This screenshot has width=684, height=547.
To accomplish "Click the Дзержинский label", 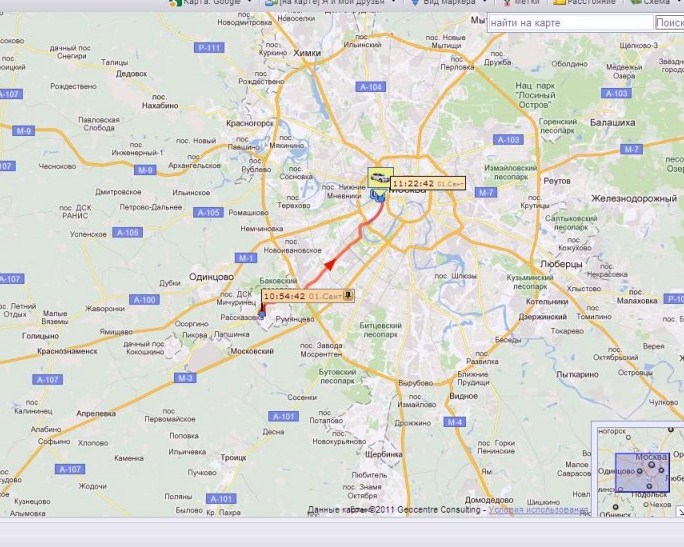I will [x=543, y=317].
